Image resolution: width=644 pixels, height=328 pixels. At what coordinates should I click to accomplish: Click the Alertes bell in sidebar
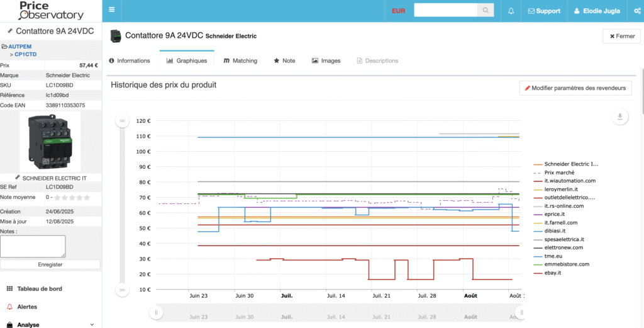10,307
